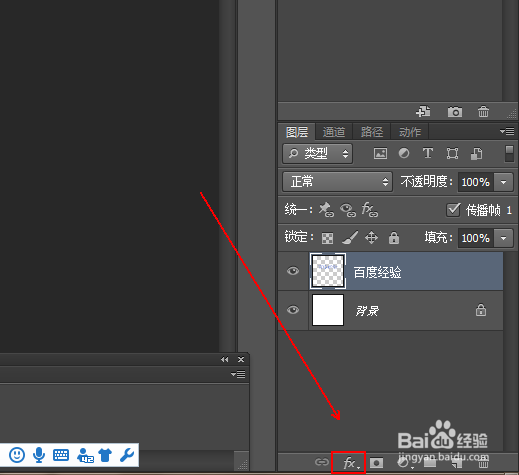Click the input method microphone icon

pos(39,455)
